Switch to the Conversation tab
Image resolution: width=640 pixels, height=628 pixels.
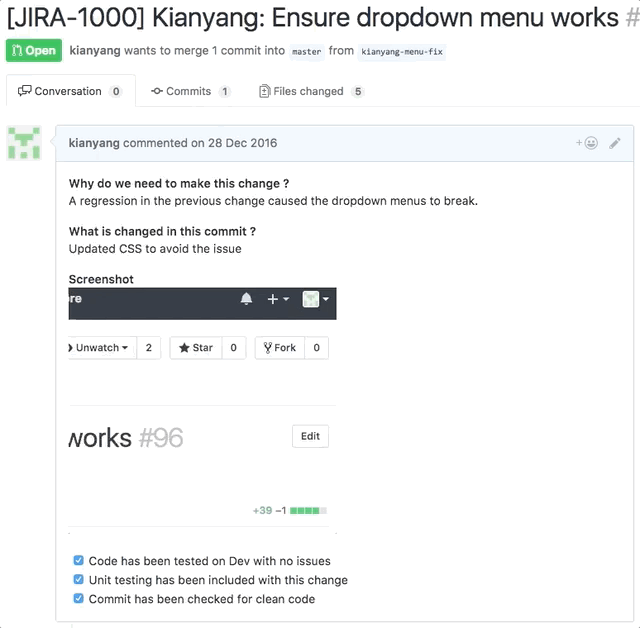[71, 91]
